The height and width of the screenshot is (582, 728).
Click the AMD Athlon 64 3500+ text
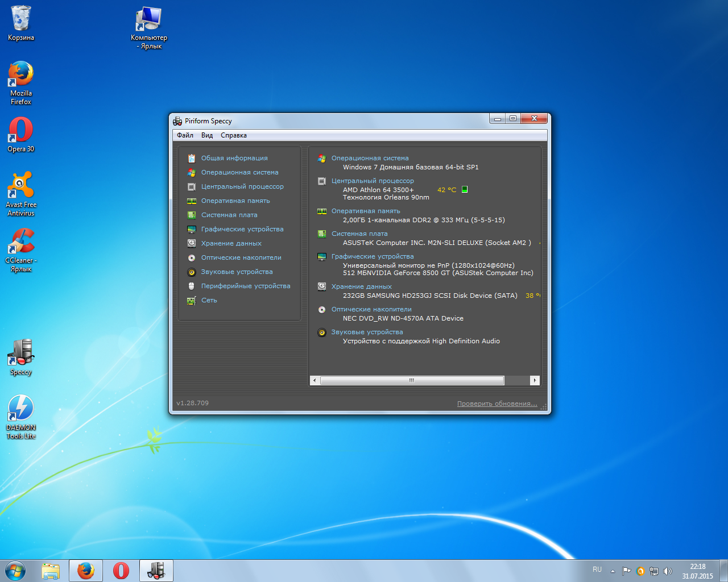coord(378,190)
